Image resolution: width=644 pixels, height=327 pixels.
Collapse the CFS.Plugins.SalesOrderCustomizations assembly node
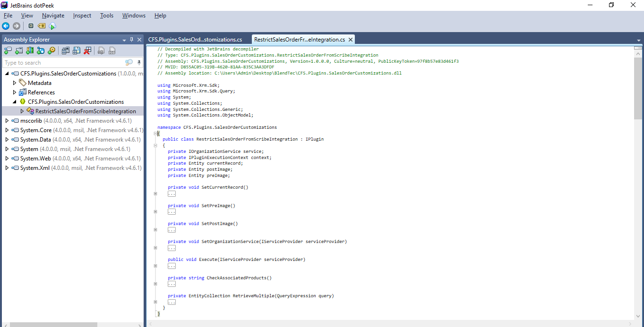[x=7, y=74]
